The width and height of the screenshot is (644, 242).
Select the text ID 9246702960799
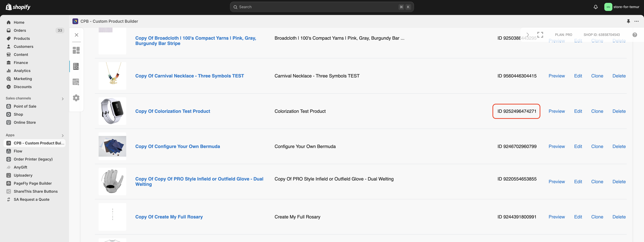[x=517, y=146]
